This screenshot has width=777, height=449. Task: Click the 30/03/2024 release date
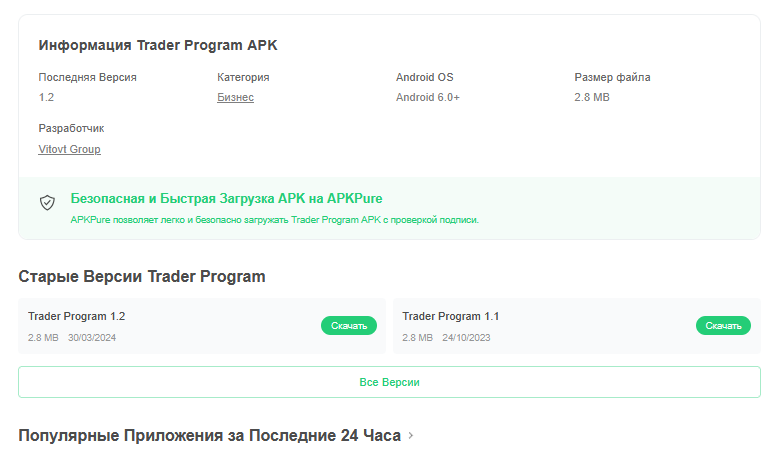click(92, 337)
